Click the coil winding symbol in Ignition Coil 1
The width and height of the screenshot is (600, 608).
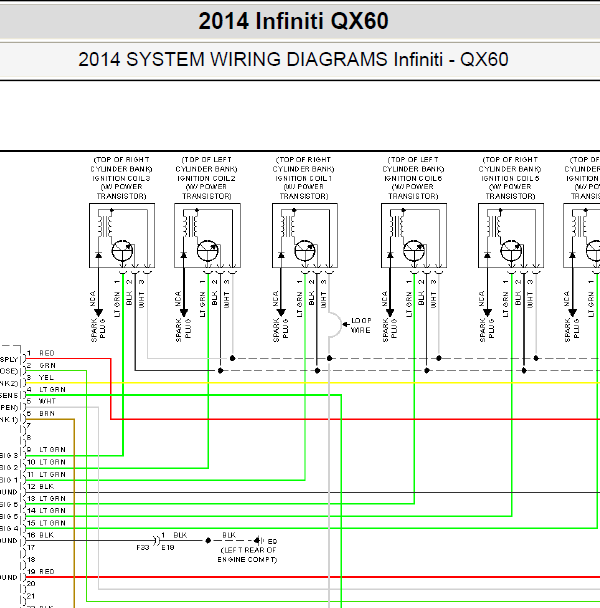tap(288, 226)
